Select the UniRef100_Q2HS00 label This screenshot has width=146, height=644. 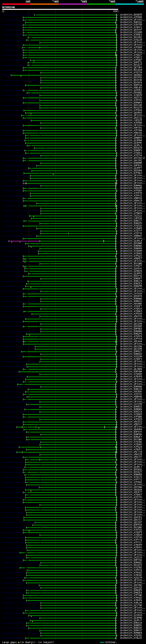(x=131, y=268)
